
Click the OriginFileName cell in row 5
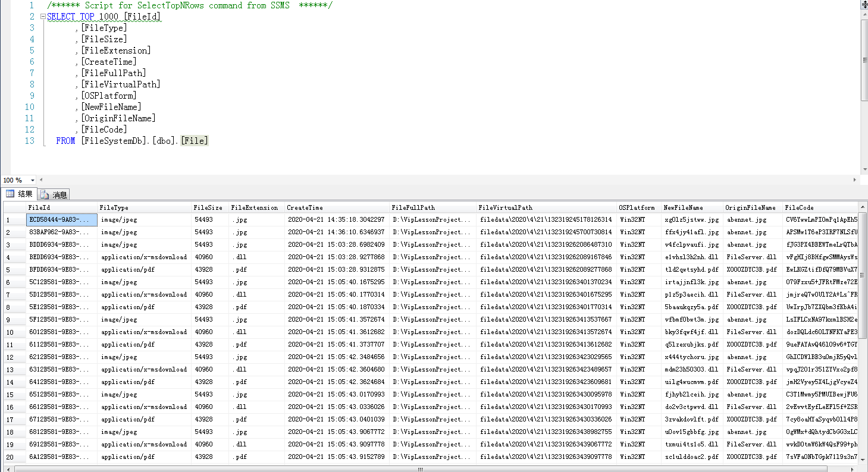(x=753, y=269)
